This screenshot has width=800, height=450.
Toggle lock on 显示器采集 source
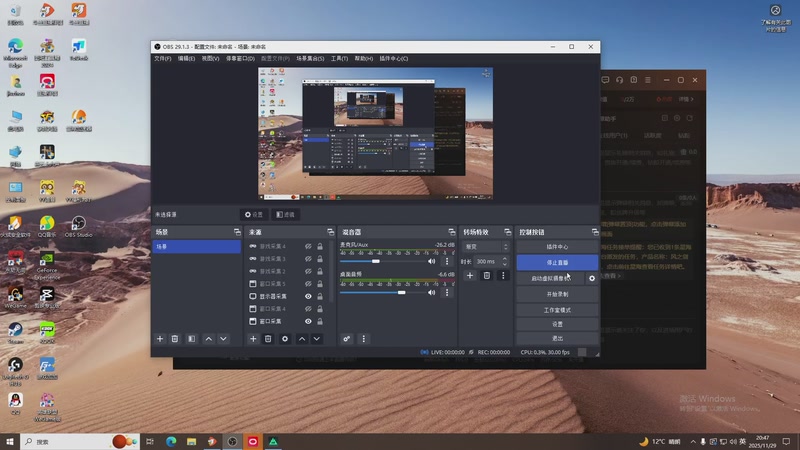click(x=320, y=296)
